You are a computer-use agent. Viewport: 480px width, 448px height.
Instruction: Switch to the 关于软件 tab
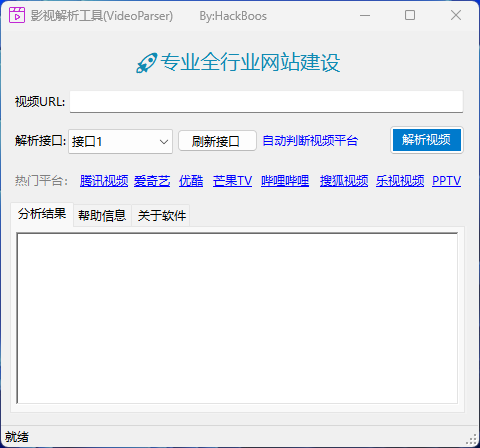pyautogui.click(x=161, y=216)
